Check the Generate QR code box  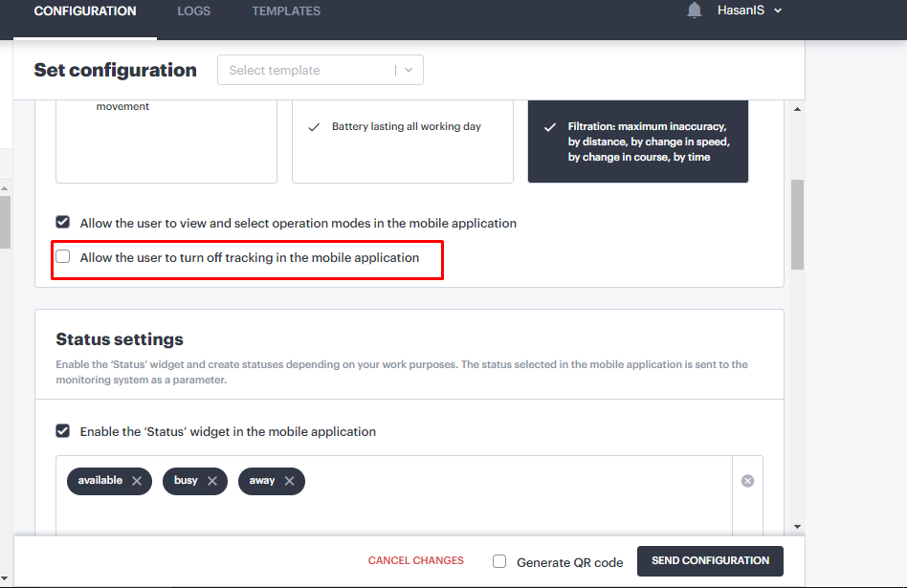tap(499, 561)
